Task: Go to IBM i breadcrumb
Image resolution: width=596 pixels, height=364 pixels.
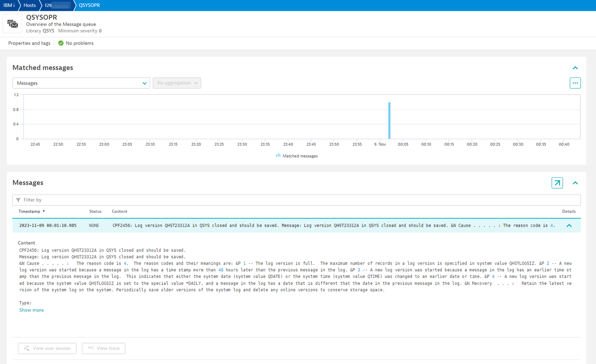Action: point(9,5)
